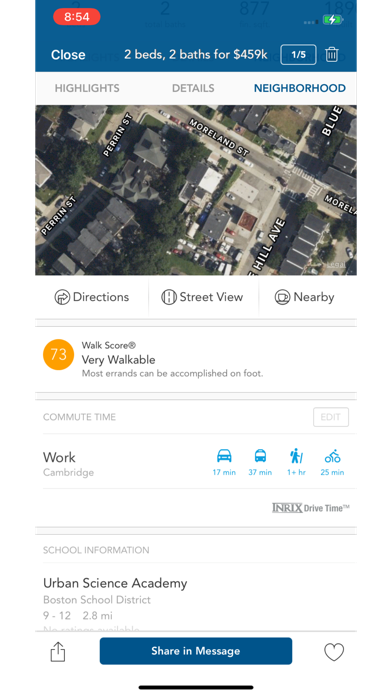Screen dimensions: 392x696
Task: Select the bicycle commute icon
Action: coord(332,456)
